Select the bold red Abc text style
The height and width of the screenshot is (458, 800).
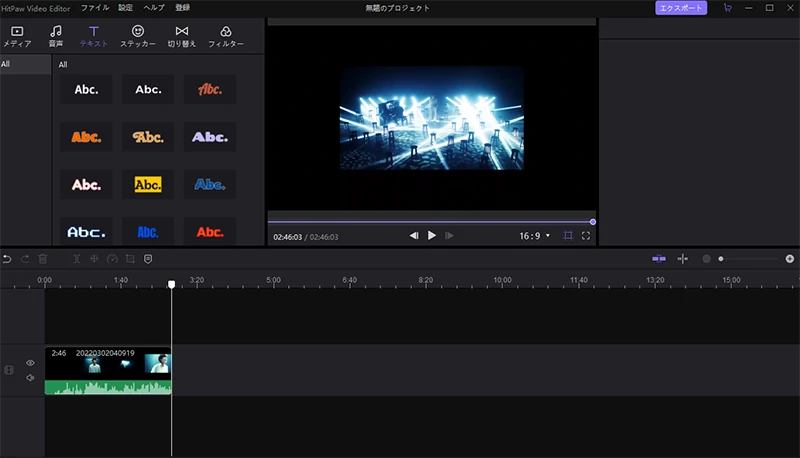210,232
